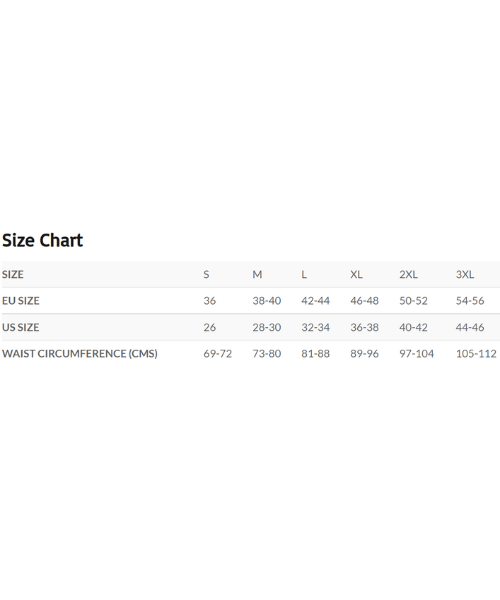Viewport: 500px width, 600px height.
Task: Select the S size column header
Action: point(206,274)
